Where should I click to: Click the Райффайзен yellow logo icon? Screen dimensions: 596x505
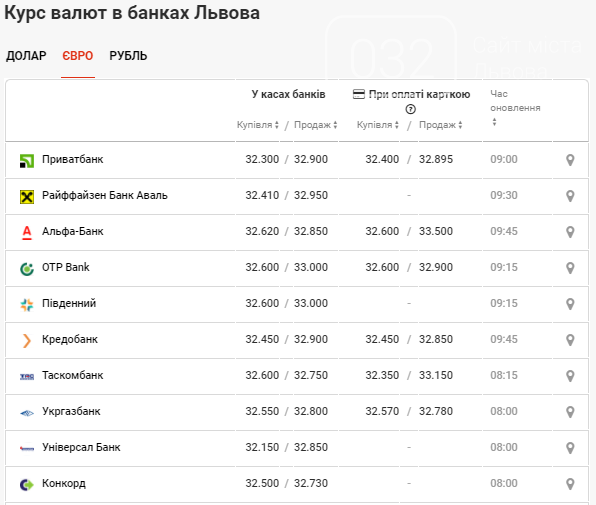point(27,197)
